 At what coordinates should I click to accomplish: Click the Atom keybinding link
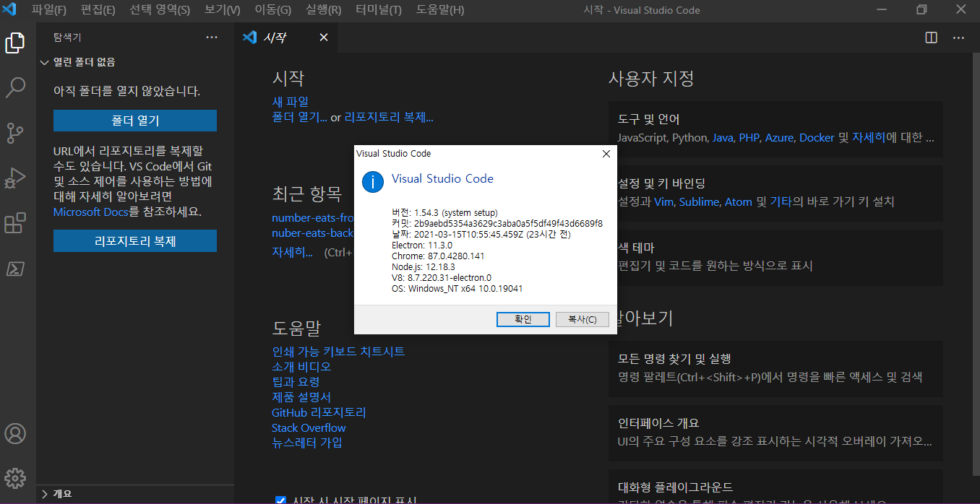[x=738, y=202]
